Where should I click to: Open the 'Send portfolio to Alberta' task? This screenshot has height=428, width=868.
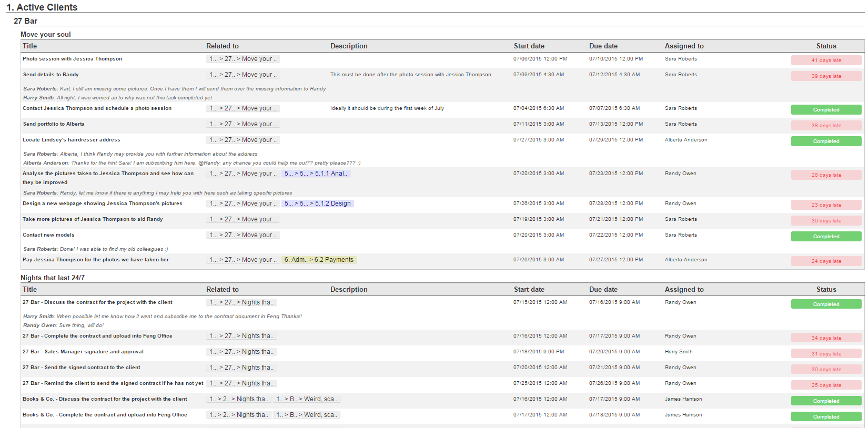pyautogui.click(x=53, y=124)
